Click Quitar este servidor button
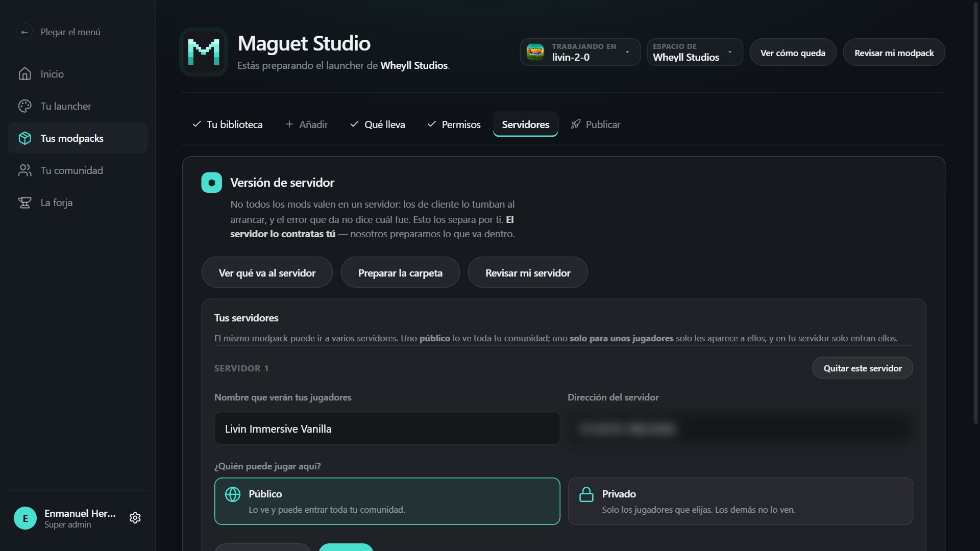Viewport: 980px width, 551px height. tap(863, 368)
